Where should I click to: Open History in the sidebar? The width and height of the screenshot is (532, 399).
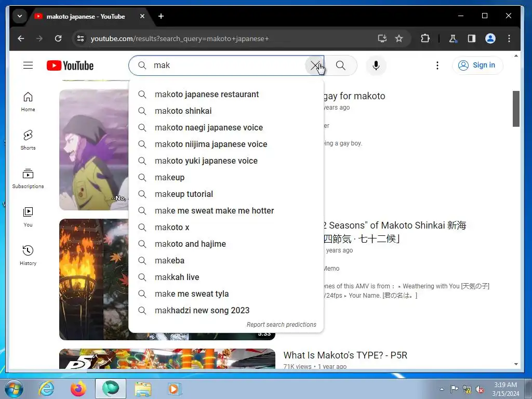point(28,256)
